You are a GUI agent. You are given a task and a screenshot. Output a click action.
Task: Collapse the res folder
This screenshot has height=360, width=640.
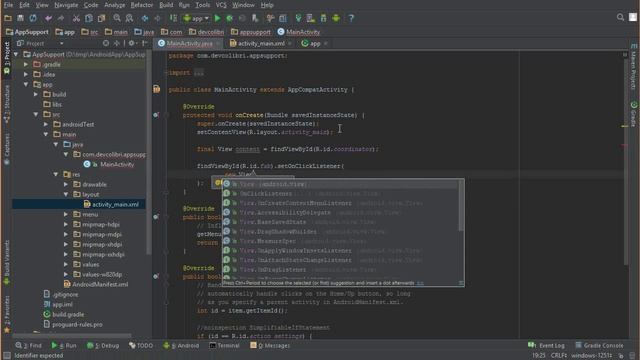(x=56, y=174)
